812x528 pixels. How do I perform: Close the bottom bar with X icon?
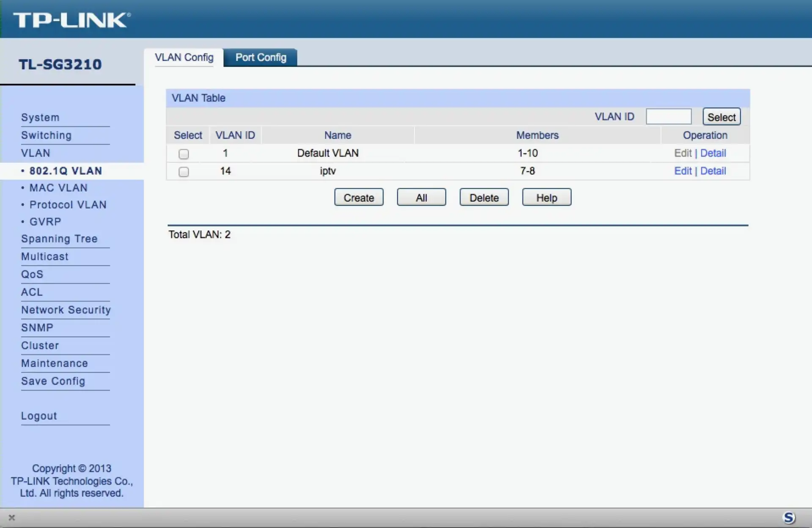(12, 517)
